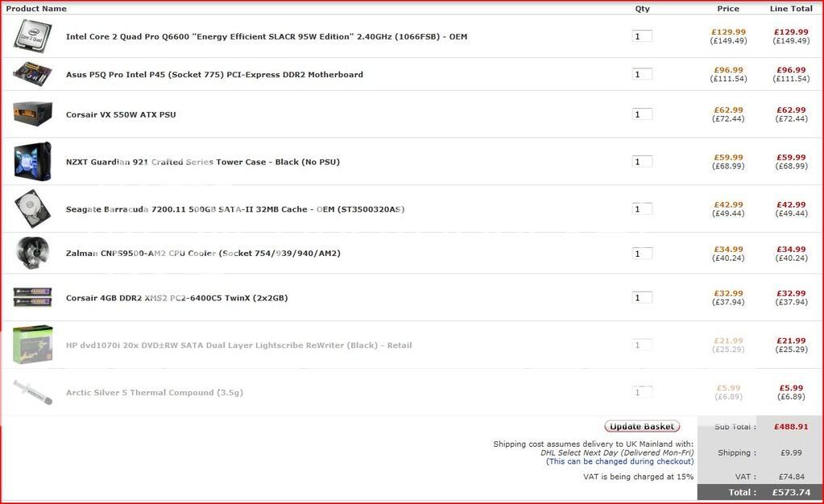Click the Price column header

tap(728, 8)
